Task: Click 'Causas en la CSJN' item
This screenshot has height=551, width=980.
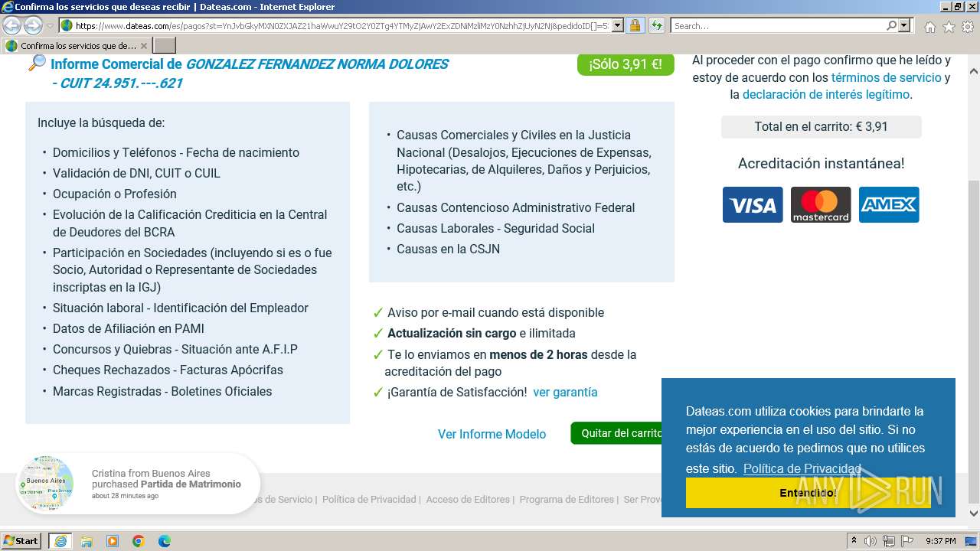Action: click(448, 249)
